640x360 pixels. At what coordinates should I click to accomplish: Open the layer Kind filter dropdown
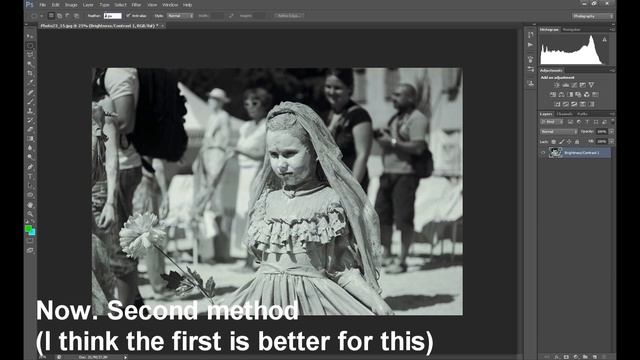pos(551,122)
